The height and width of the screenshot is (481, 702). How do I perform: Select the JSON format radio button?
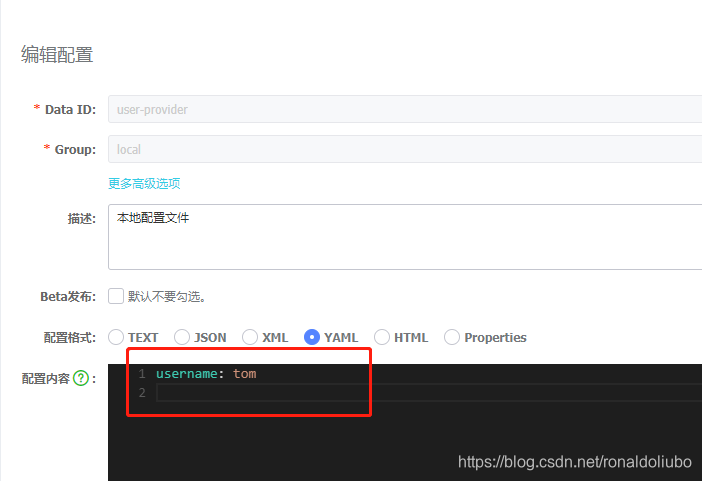click(182, 337)
